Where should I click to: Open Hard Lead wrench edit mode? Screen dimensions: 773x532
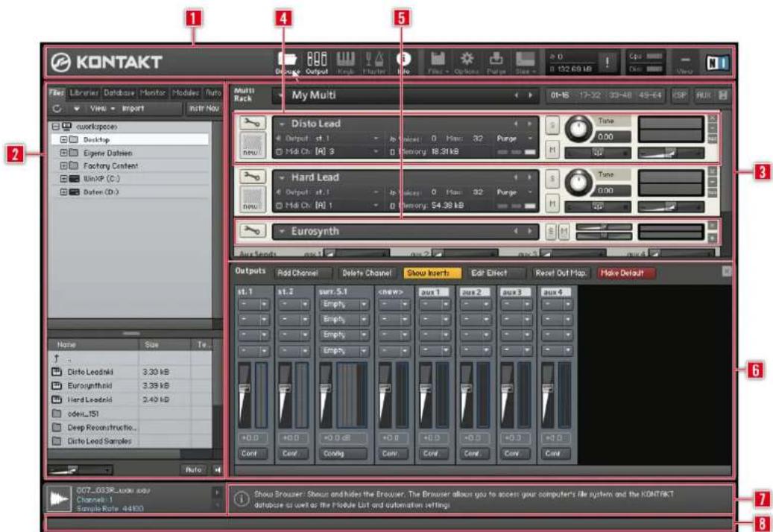[x=253, y=177]
